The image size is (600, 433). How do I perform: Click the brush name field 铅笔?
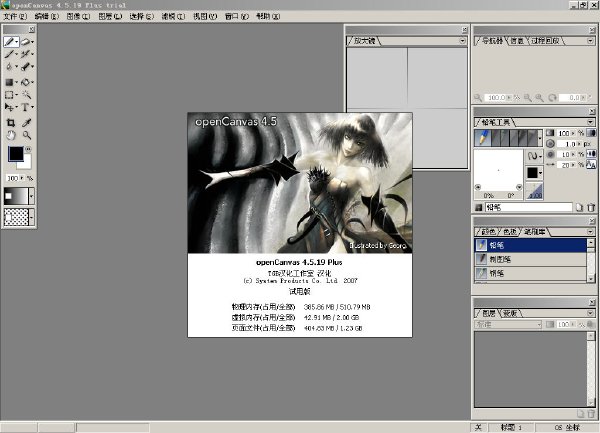528,207
